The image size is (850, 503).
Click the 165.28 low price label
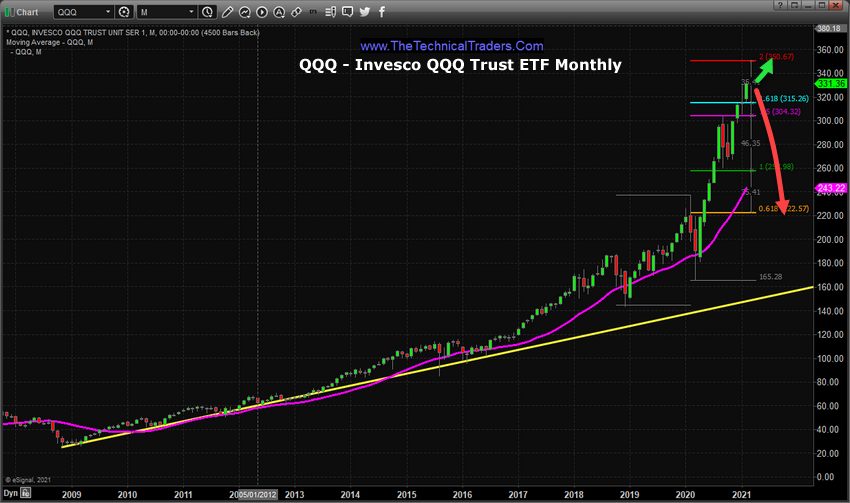[x=770, y=277]
